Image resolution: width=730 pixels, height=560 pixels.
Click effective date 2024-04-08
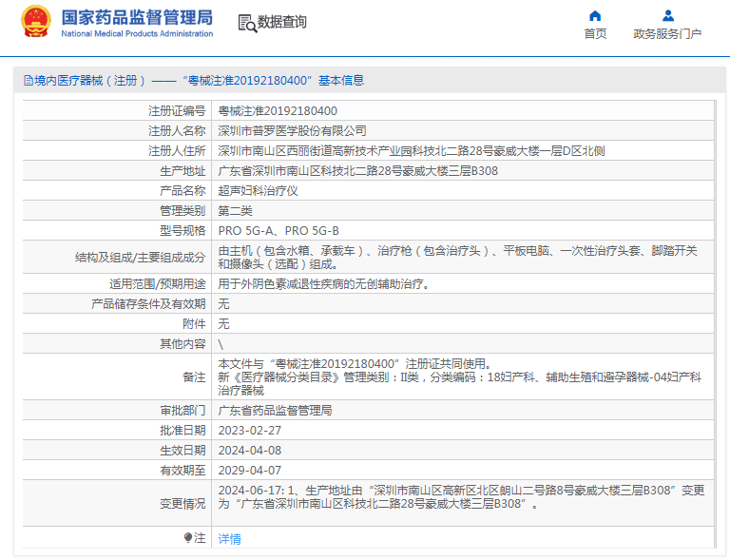[x=250, y=451]
